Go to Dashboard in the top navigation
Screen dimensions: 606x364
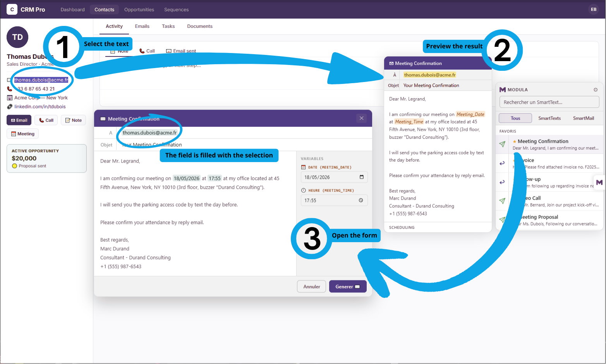(72, 10)
